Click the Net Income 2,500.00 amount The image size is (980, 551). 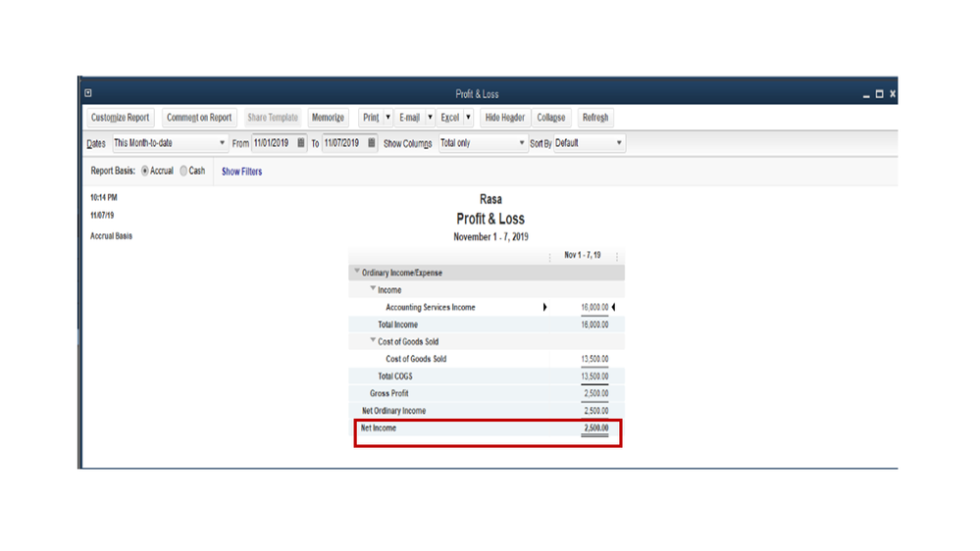(595, 427)
